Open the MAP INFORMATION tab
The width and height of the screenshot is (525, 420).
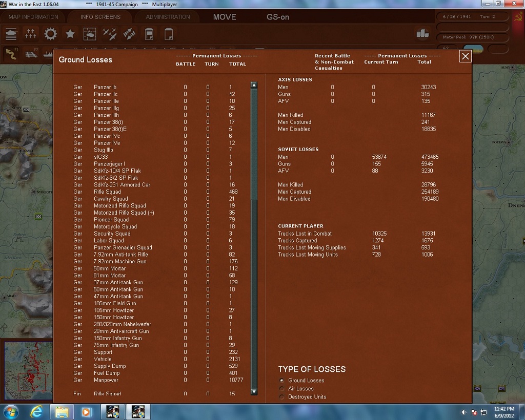[x=33, y=17]
